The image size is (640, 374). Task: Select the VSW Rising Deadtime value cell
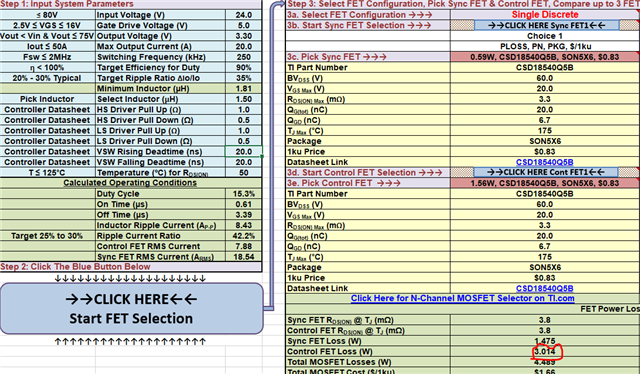(x=244, y=152)
